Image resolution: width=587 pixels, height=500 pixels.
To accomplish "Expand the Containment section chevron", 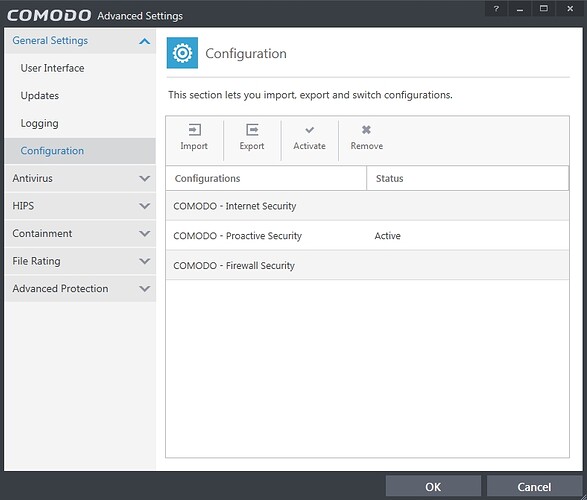I will [x=145, y=234].
